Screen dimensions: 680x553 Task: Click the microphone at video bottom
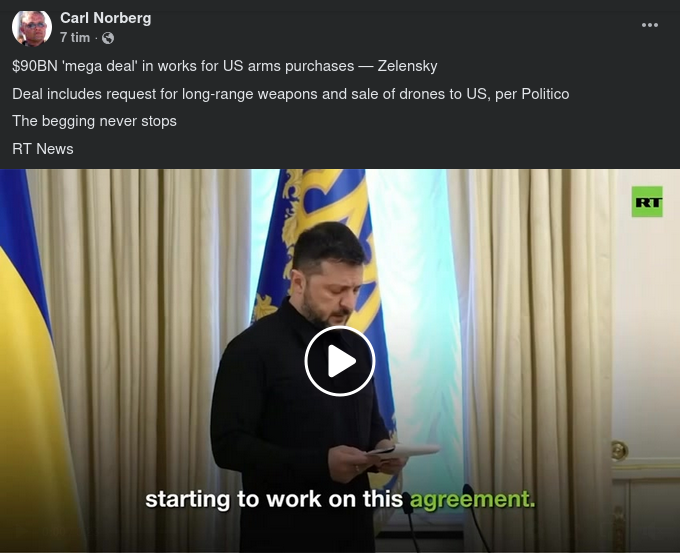pyautogui.click(x=473, y=512)
